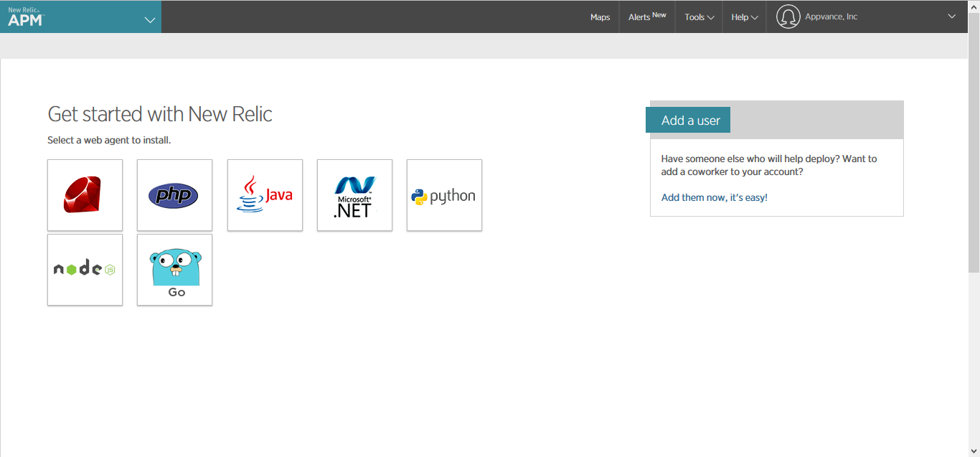Viewport: 980px width, 457px height.
Task: Click the 'Have someone else who will help deploy?' text
Action: [769, 165]
